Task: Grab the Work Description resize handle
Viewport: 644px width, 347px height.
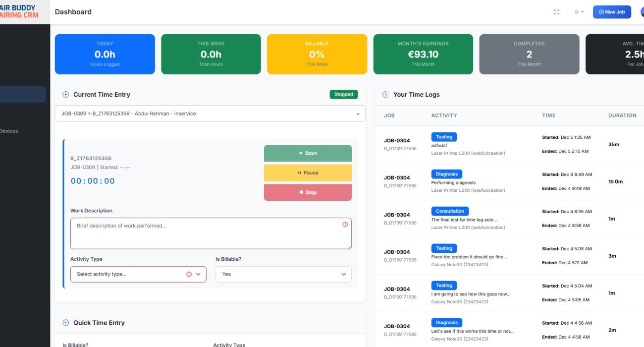Action: point(349,246)
